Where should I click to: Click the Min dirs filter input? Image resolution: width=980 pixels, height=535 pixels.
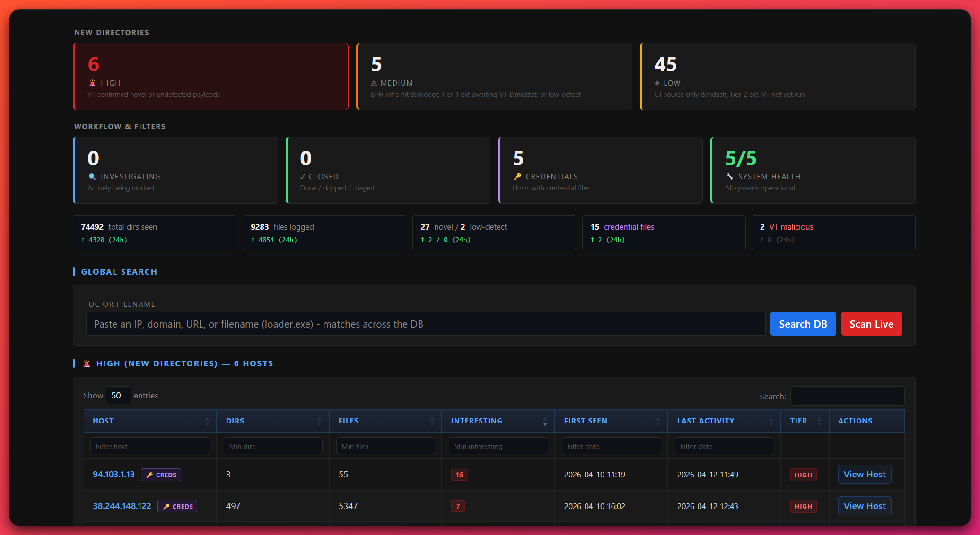[x=273, y=446]
